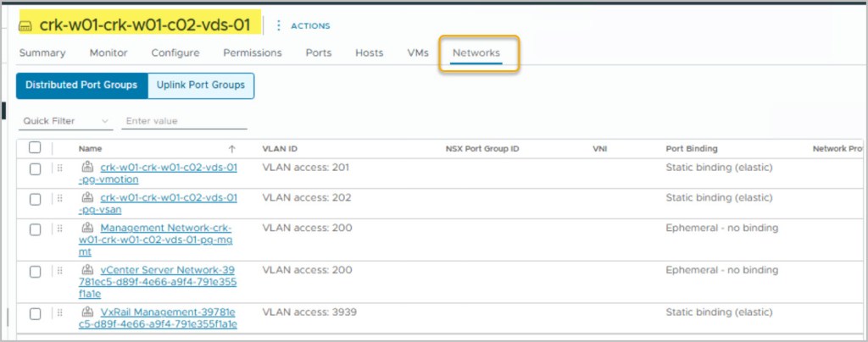Image resolution: width=868 pixels, height=342 pixels.
Task: Select the Distributed Port Groups button
Action: coord(81,85)
